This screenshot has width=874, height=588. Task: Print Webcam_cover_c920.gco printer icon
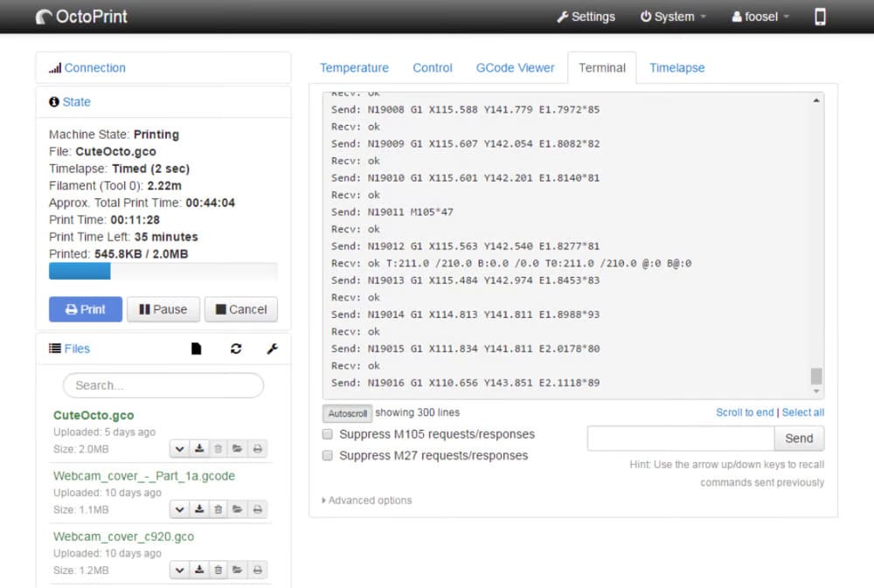tap(258, 571)
